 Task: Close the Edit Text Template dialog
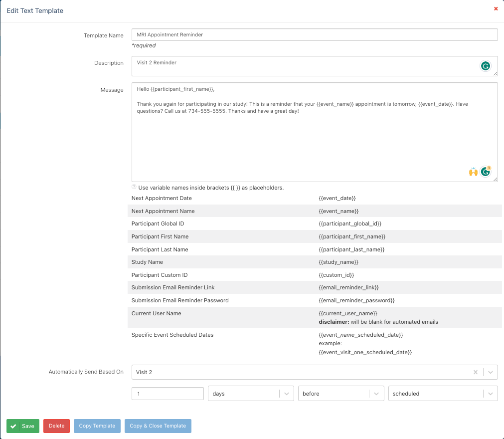[x=496, y=9]
